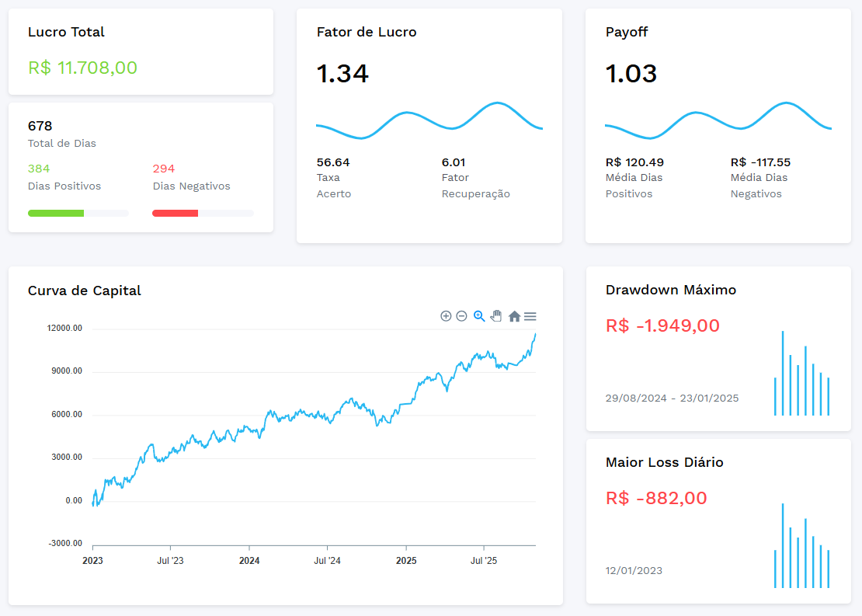Click the red Dias Negativos progress bar
This screenshot has height=616, width=862.
(176, 213)
